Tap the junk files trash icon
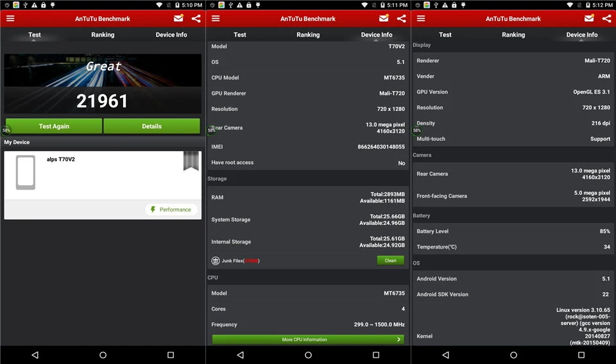This screenshot has width=616, height=364. point(216,261)
